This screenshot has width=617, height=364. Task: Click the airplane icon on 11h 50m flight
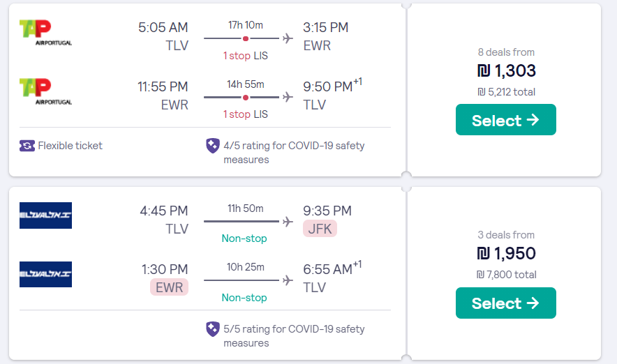tap(287, 222)
